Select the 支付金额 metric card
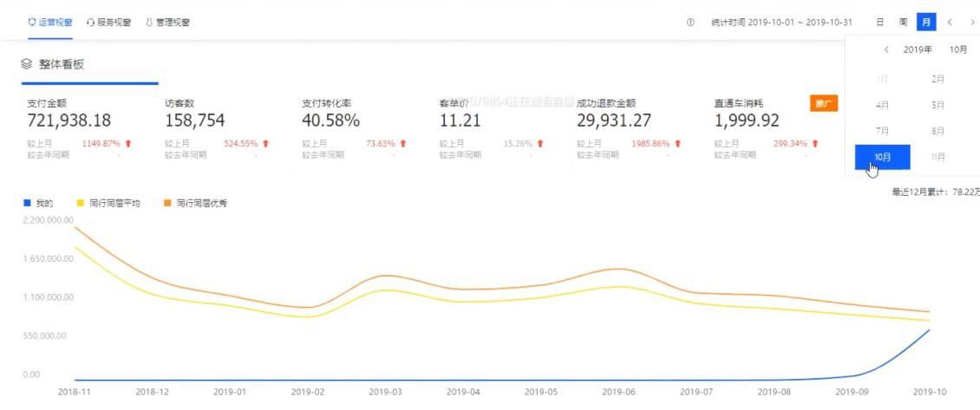 point(90,129)
